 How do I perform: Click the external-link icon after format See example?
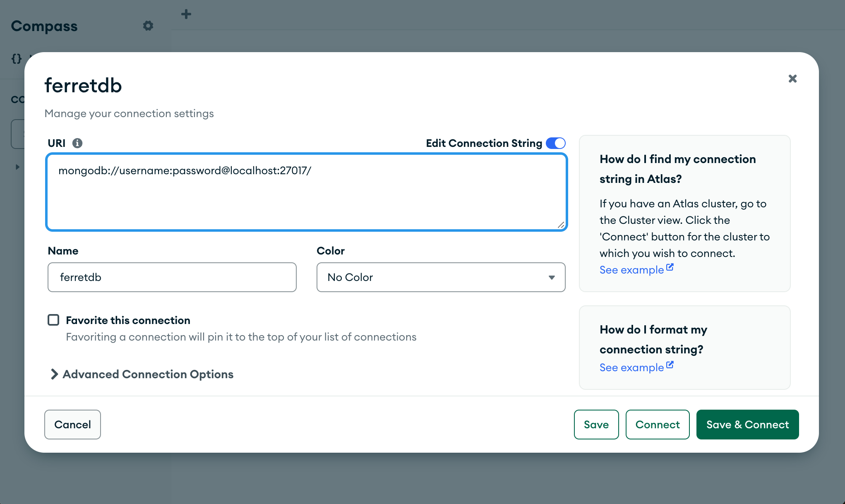click(670, 365)
